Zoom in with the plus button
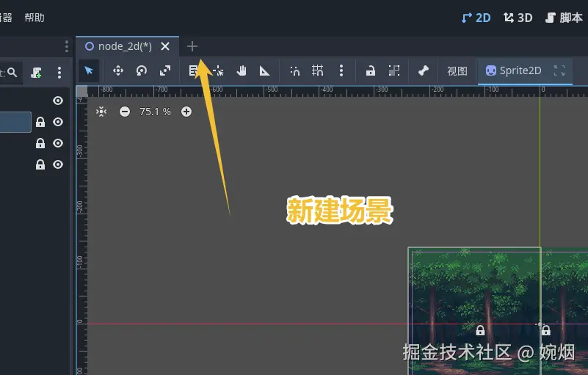Viewport: 588px width, 375px height. tap(186, 112)
